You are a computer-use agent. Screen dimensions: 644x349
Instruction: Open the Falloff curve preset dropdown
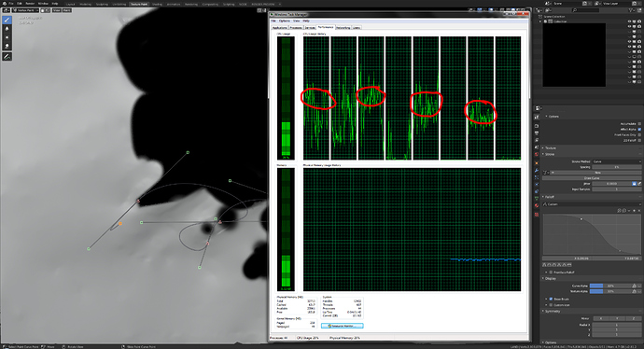[592, 204]
